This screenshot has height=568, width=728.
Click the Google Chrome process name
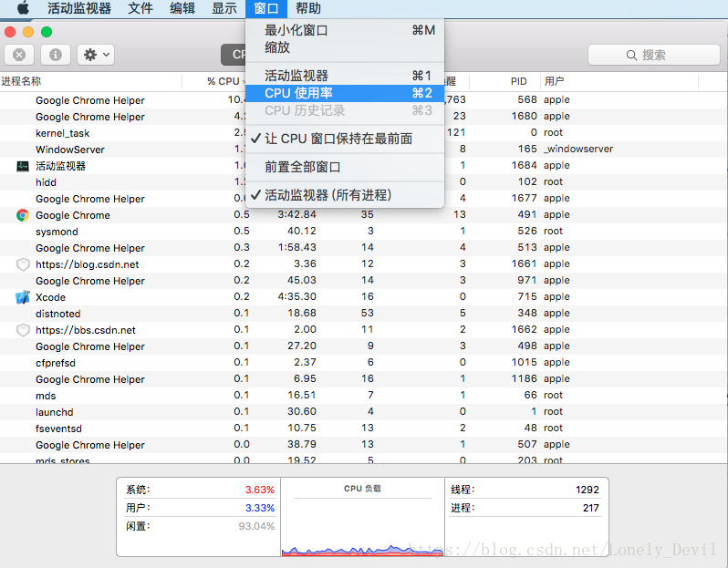coord(73,215)
